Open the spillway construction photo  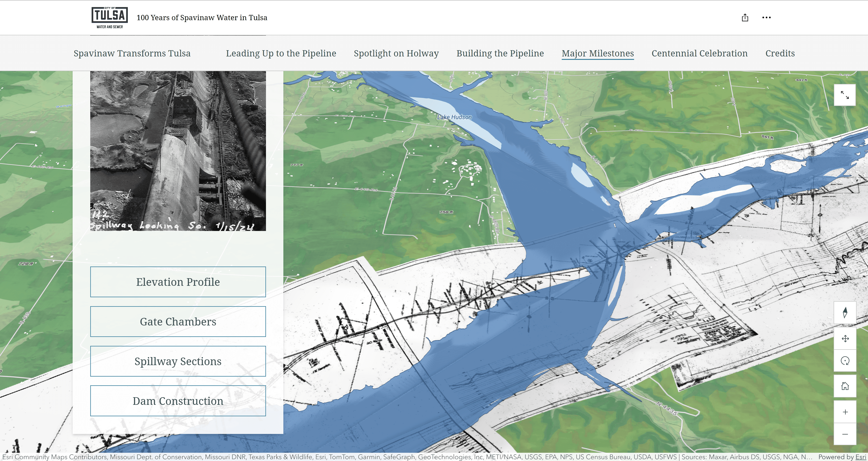point(178,151)
